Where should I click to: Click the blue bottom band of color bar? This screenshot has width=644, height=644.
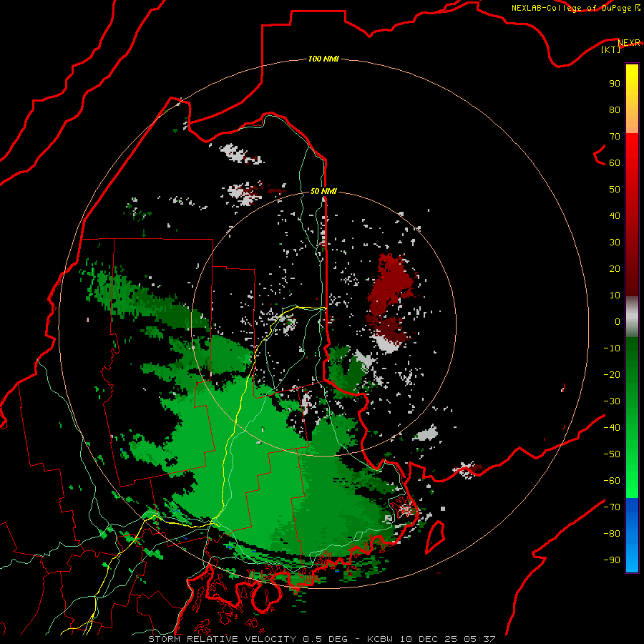click(632, 535)
